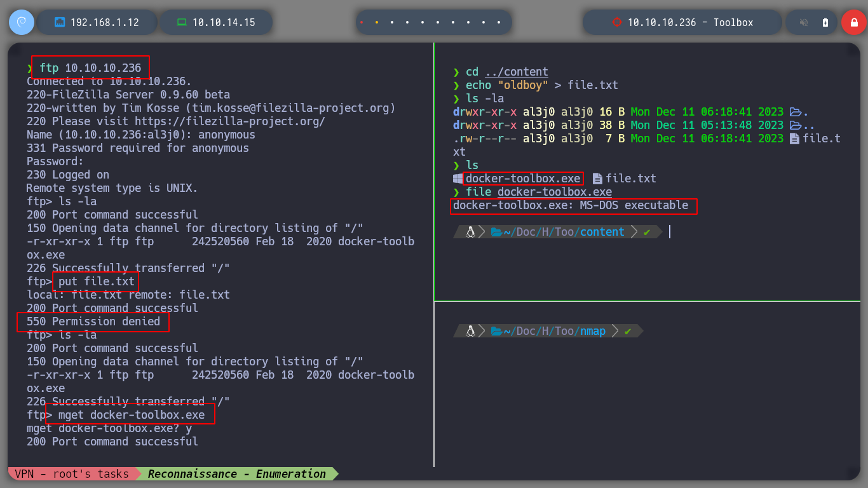
Task: Click the green check mark in the nmap prompt
Action: coord(628,332)
